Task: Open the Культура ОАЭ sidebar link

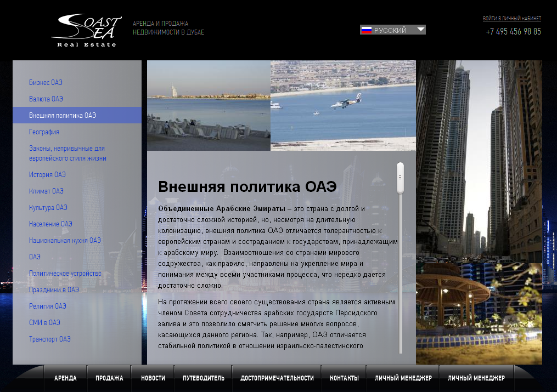Action: click(x=48, y=207)
